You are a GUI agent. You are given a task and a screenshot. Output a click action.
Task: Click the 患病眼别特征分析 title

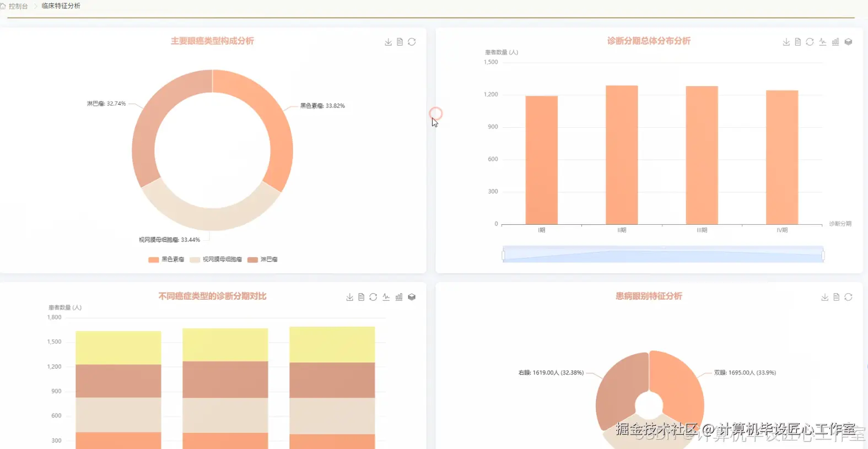coord(649,296)
